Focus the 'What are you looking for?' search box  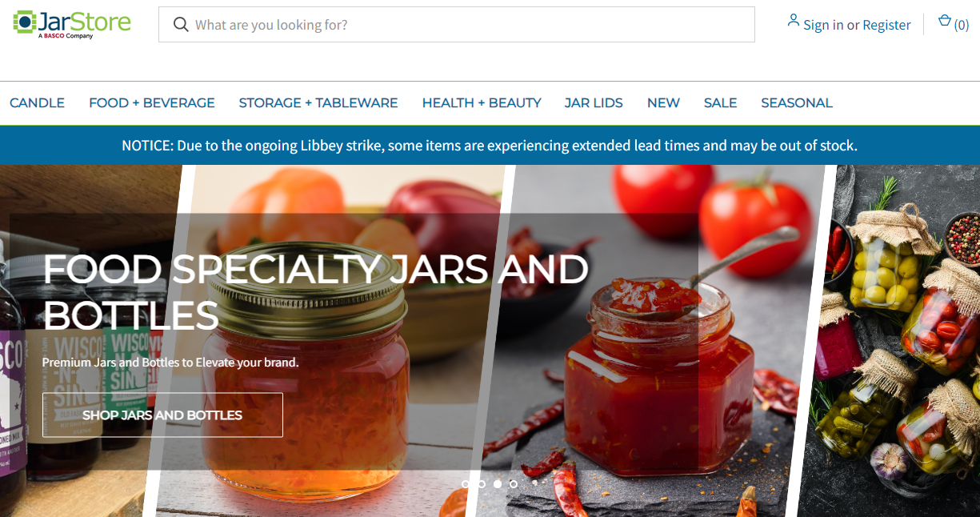(457, 25)
